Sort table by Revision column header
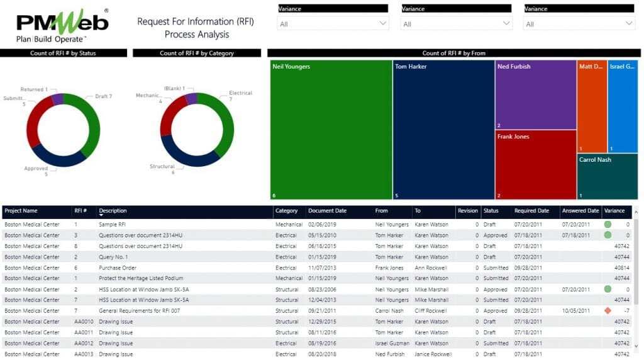 tap(468, 210)
